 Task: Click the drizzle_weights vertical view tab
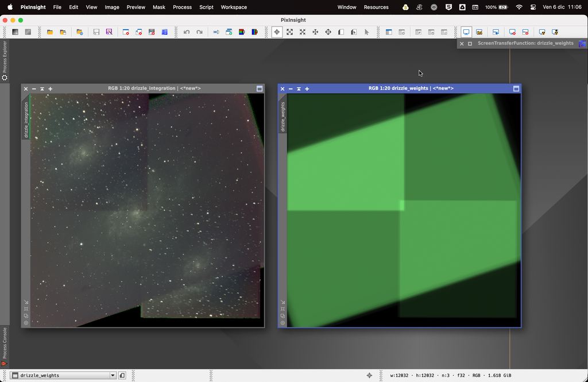tap(283, 117)
